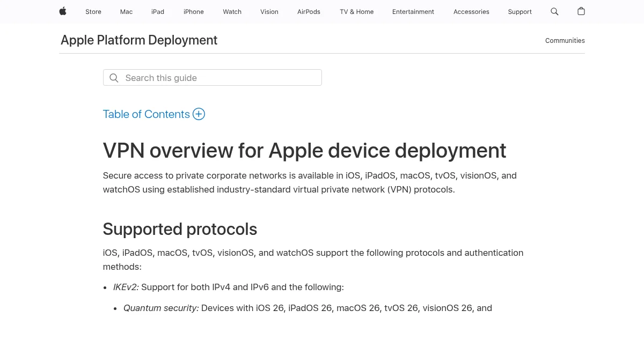Screen dimensions: 644x362
Task: Click the 'IKEv2:' bullet text
Action: click(x=126, y=287)
